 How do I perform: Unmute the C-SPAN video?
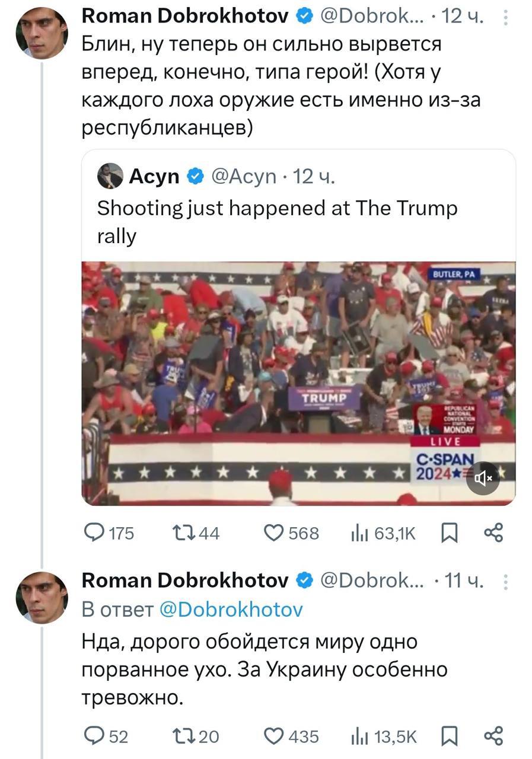tap(483, 478)
